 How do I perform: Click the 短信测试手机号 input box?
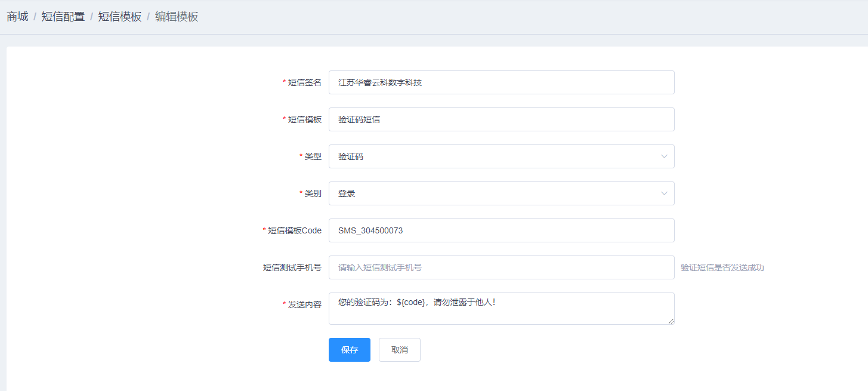pos(501,267)
